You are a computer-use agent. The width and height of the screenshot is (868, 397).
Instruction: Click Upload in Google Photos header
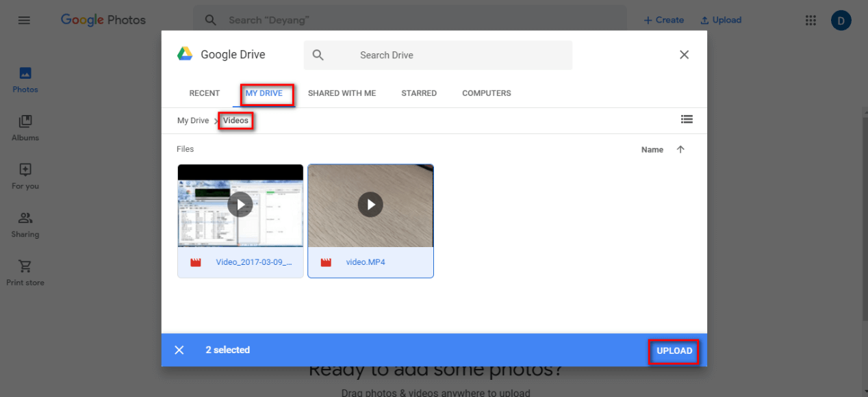(x=721, y=21)
